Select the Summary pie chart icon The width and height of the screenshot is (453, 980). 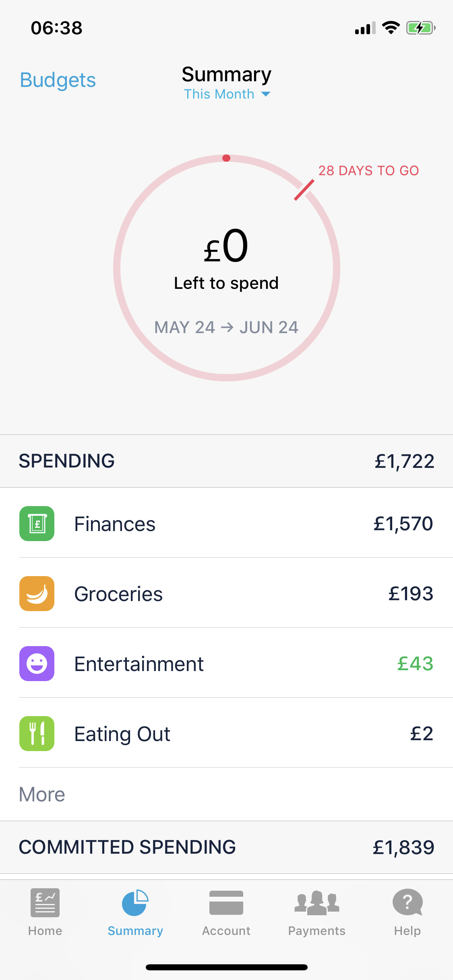(135, 902)
